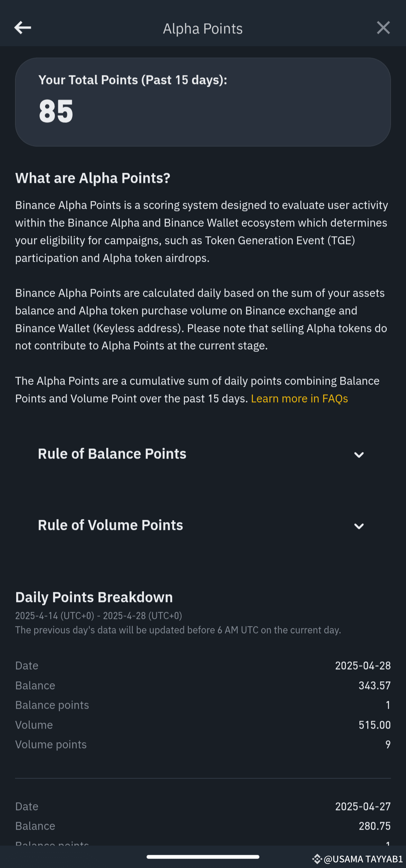406x868 pixels.
Task: Tap the Balance value 280.75
Action: tap(374, 826)
